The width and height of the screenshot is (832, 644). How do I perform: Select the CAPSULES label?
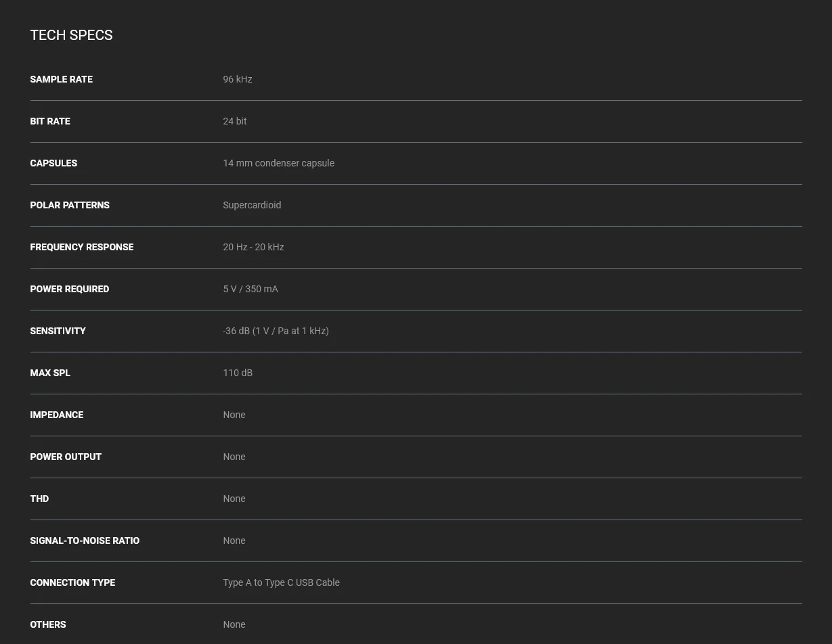[53, 163]
